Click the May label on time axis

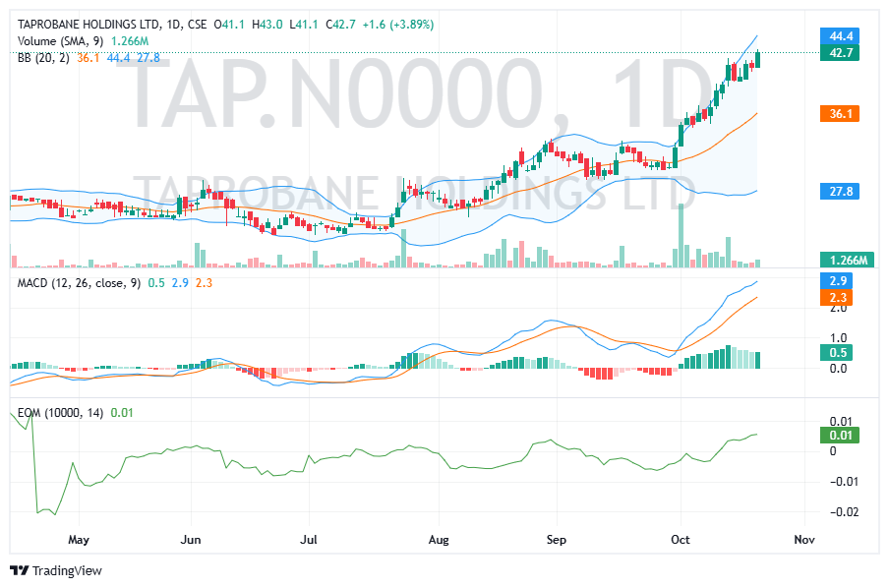coord(79,539)
